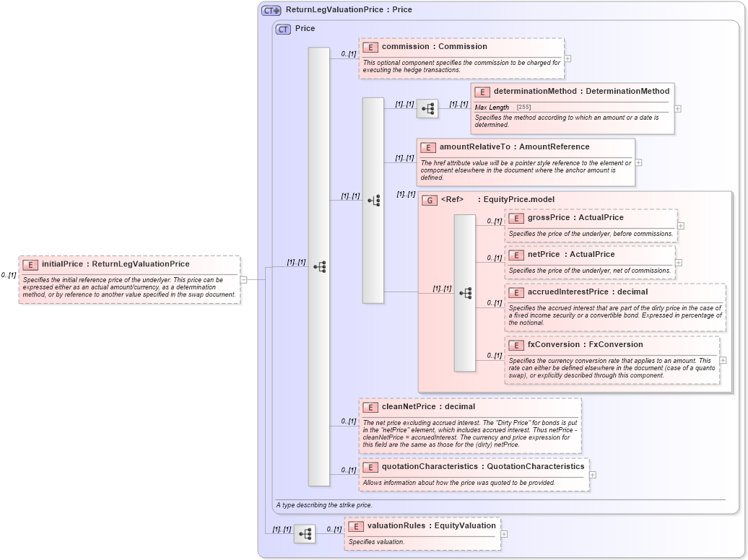
Task: Select the 'initialPrice : ReturnLegValuationPrice' label
Action: tap(116, 264)
